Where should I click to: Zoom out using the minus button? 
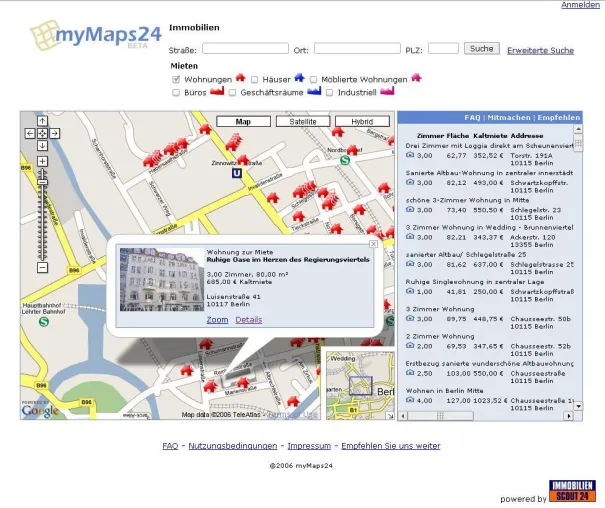point(42,267)
